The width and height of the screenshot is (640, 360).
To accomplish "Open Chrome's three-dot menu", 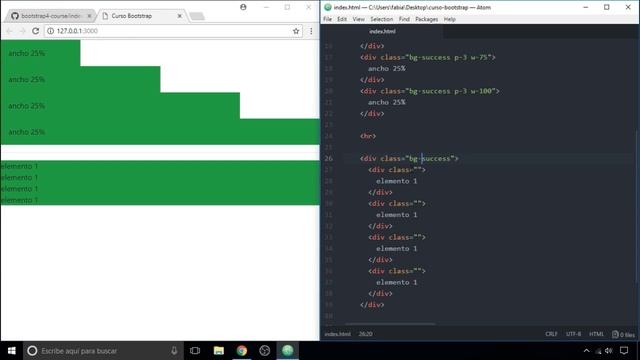I will (311, 31).
